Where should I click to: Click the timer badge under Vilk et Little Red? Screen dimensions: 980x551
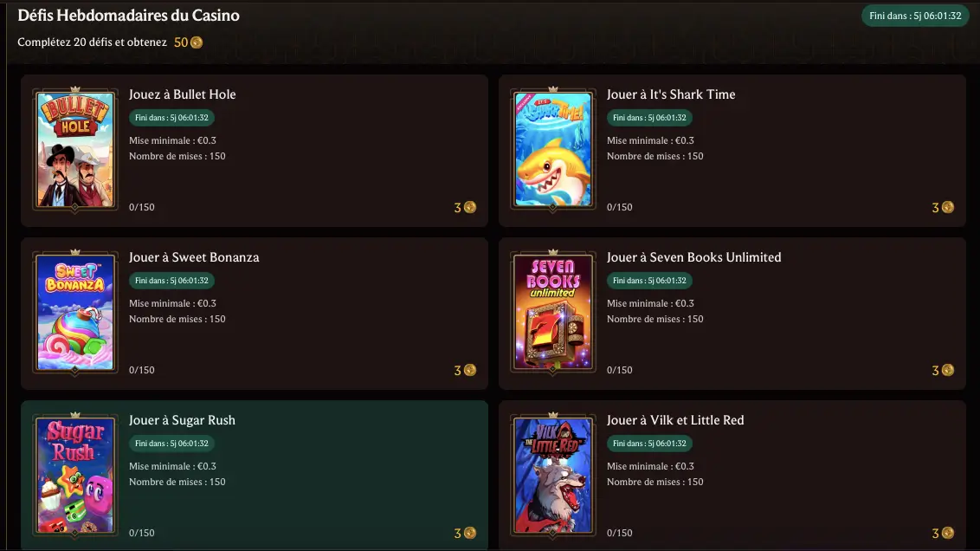pos(649,444)
